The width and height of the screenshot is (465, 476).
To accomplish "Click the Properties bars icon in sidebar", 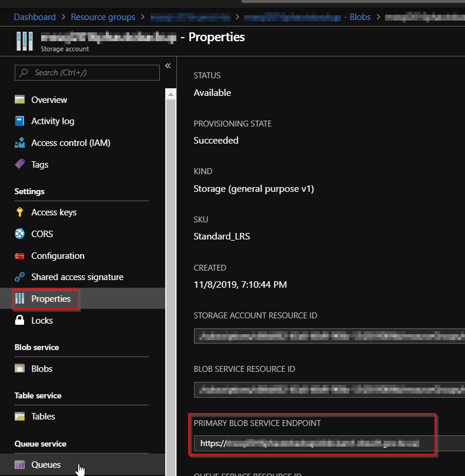I will (20, 299).
